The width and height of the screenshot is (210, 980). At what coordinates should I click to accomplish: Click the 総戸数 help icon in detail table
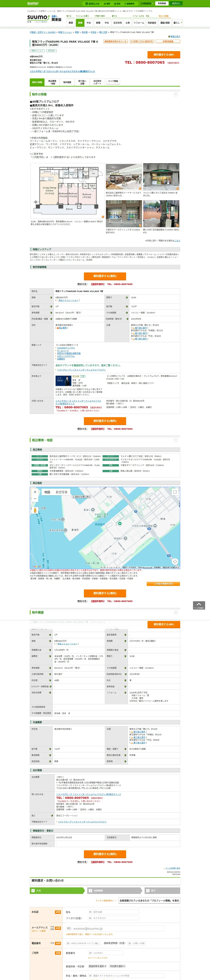tap(127, 307)
